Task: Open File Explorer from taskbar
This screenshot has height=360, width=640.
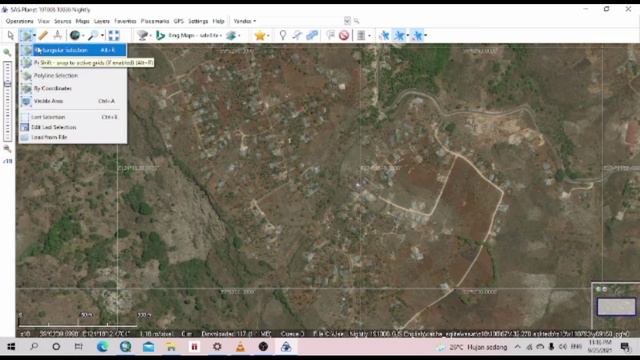Action: coord(171,347)
